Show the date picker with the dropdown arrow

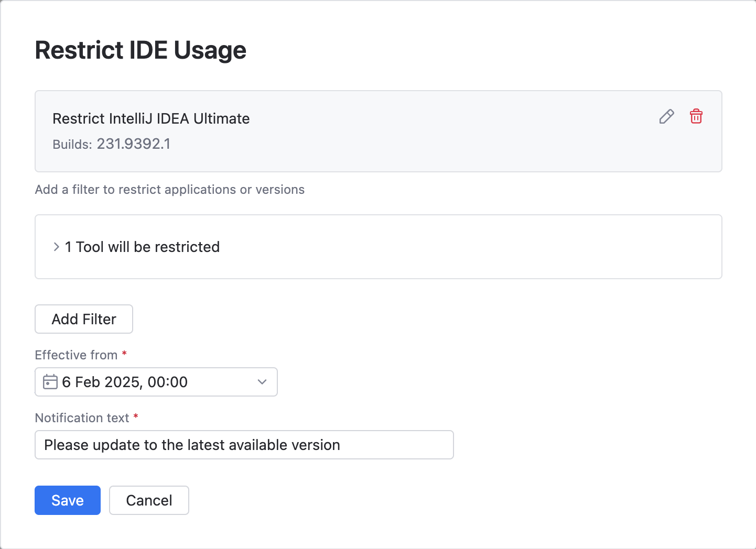pyautogui.click(x=261, y=382)
